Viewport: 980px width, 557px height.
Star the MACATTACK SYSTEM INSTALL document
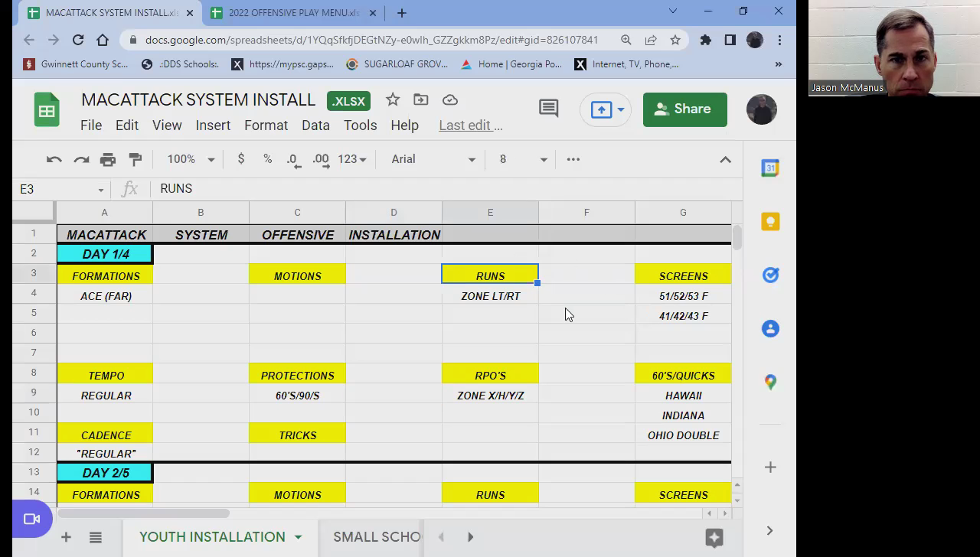tap(393, 99)
